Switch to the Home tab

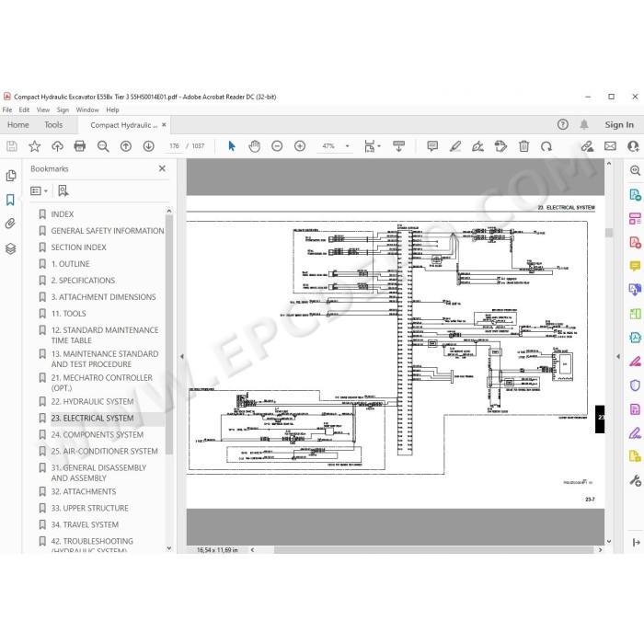(18, 125)
